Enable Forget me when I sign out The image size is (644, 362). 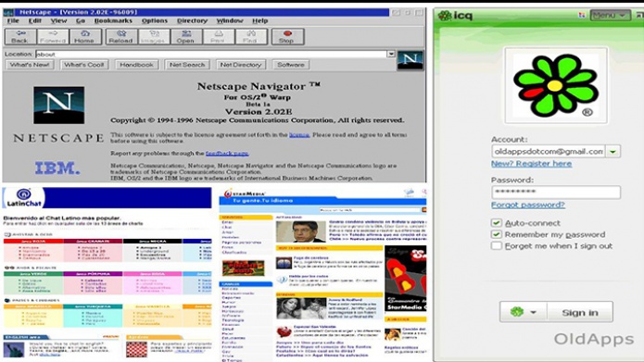click(496, 246)
